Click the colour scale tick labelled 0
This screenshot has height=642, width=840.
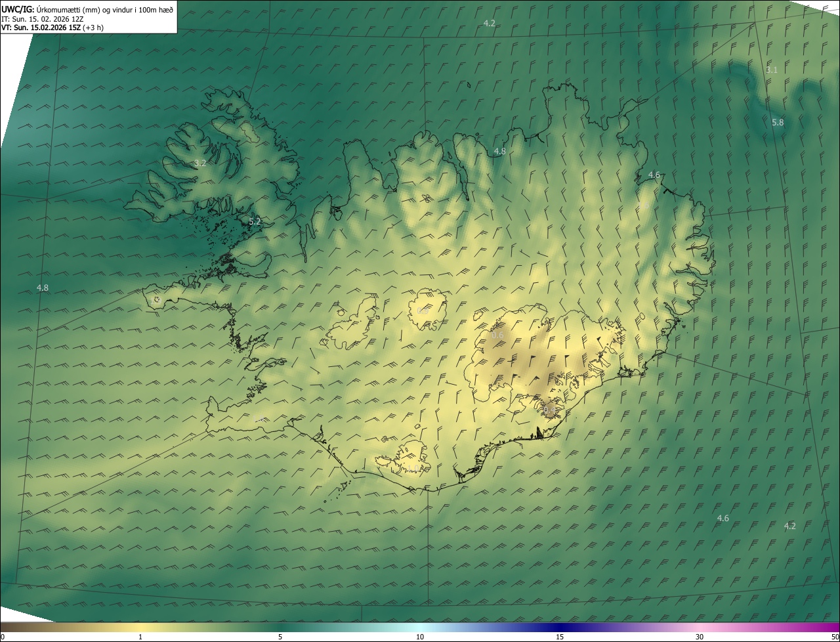click(2, 637)
